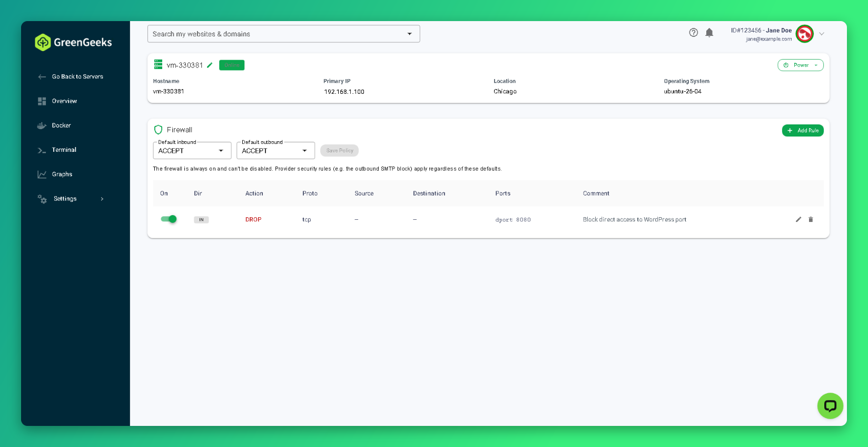Click the 'Chicago' location value

pos(505,92)
